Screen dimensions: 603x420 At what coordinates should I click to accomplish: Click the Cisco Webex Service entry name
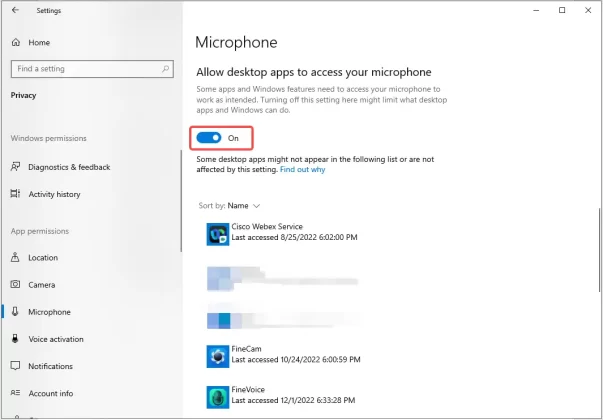point(267,227)
